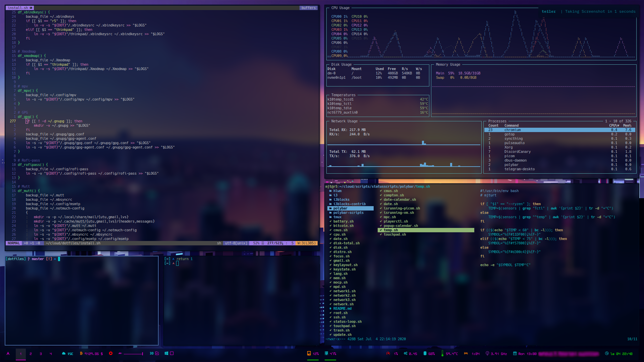Click the cloud weather icon
644x362 pixels.
tap(64, 354)
